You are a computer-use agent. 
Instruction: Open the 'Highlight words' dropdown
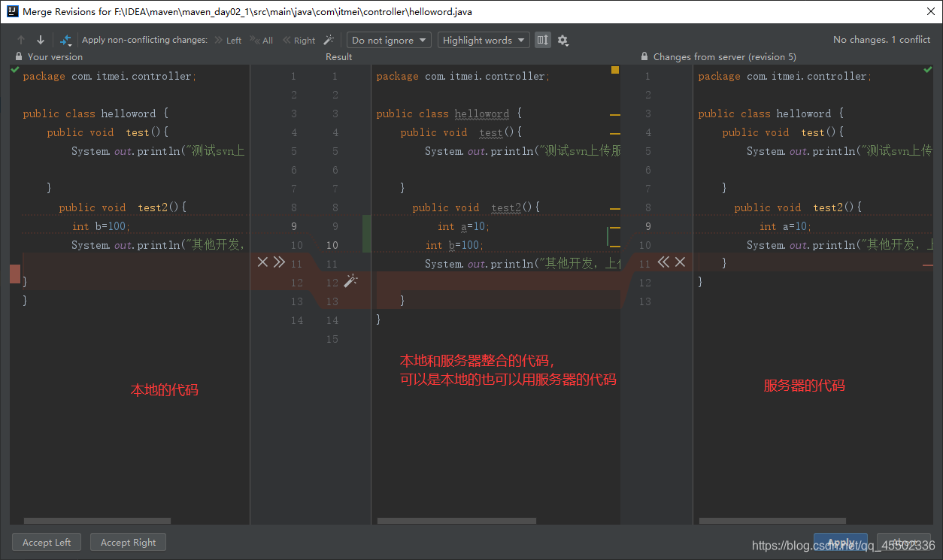484,40
